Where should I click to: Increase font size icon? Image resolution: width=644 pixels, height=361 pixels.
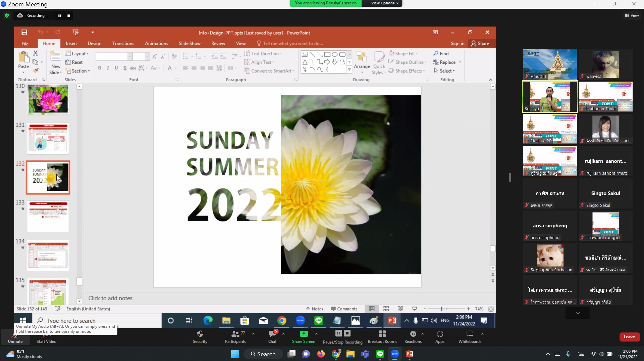coord(154,56)
